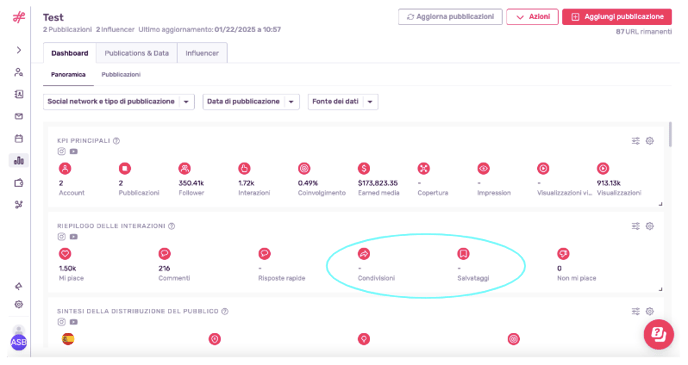Open the calendar icon in the sidebar
The height and width of the screenshot is (365, 688).
pos(18,139)
